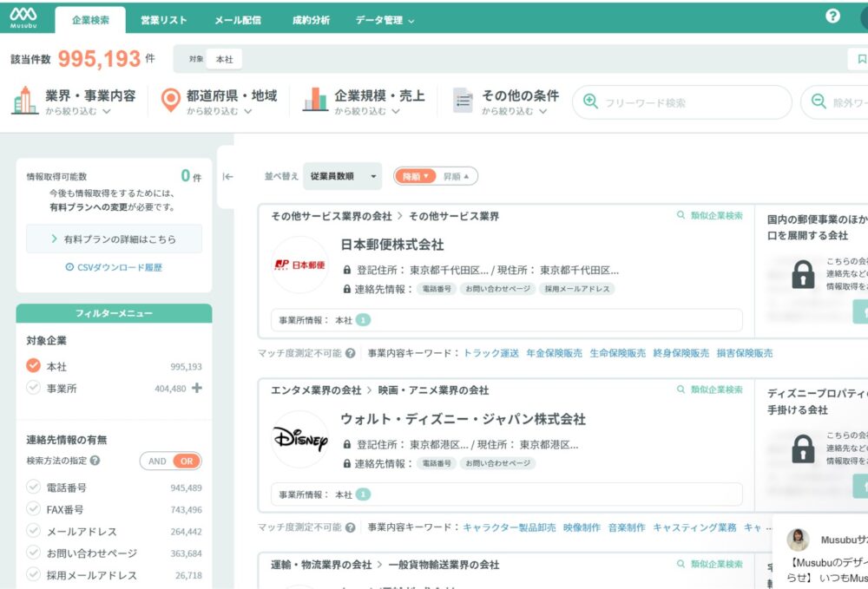868x589 pixels.
Task: Open the ウォルト・ディズニー・ジャパン株式会社 company name
Action: click(x=463, y=419)
